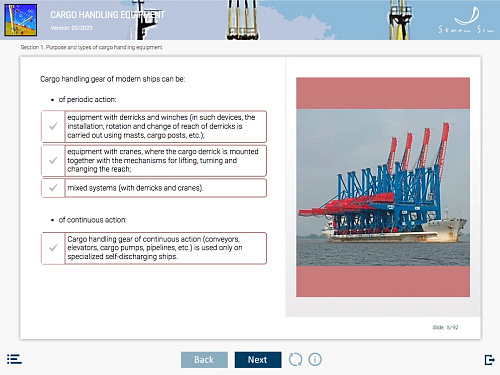Select the 'Cargo handling gear of continuous action' box
Screen dimensions: 500x375
coord(166,248)
